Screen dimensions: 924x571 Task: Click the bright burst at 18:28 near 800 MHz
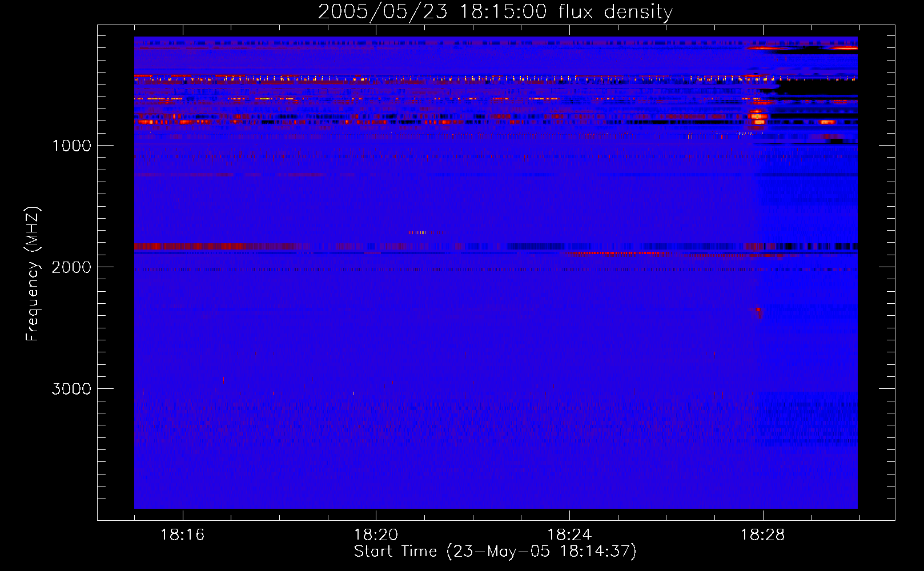pyautogui.click(x=758, y=117)
